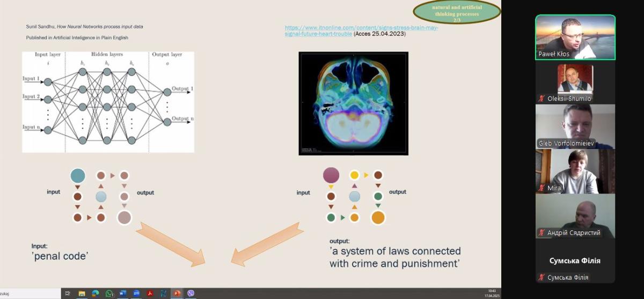Image resolution: width=644 pixels, height=299 pixels.
Task: Launch Microsoft Edge from the taskbar
Action: (96, 294)
